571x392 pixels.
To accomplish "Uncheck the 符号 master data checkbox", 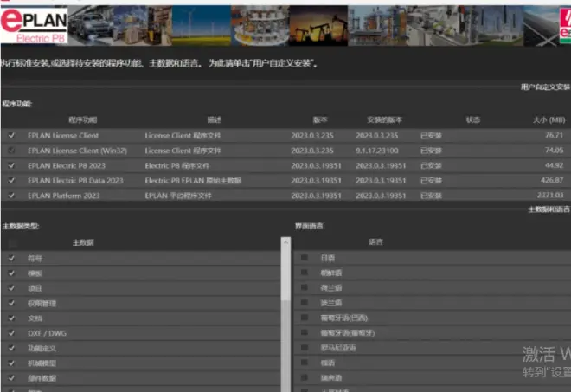I will 11,258.
